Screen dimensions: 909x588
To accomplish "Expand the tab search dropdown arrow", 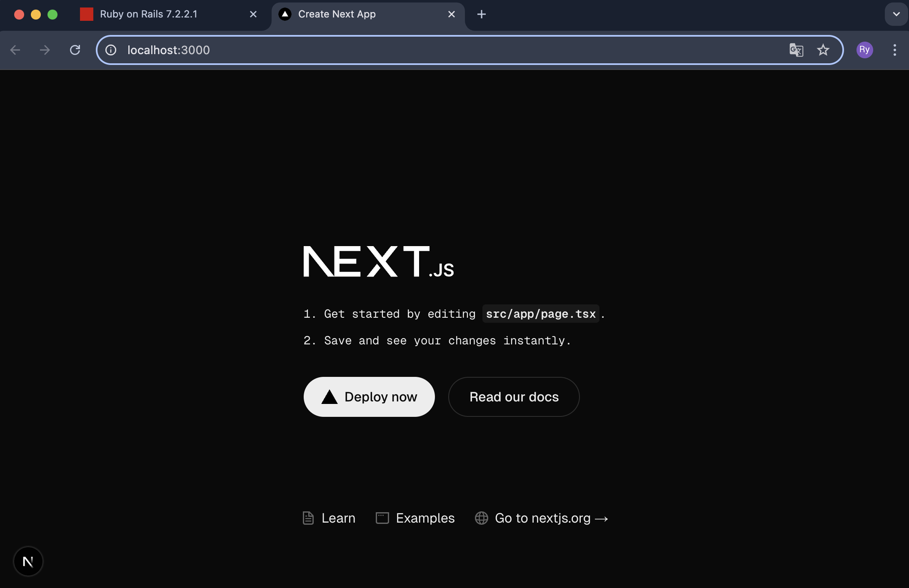I will click(896, 14).
